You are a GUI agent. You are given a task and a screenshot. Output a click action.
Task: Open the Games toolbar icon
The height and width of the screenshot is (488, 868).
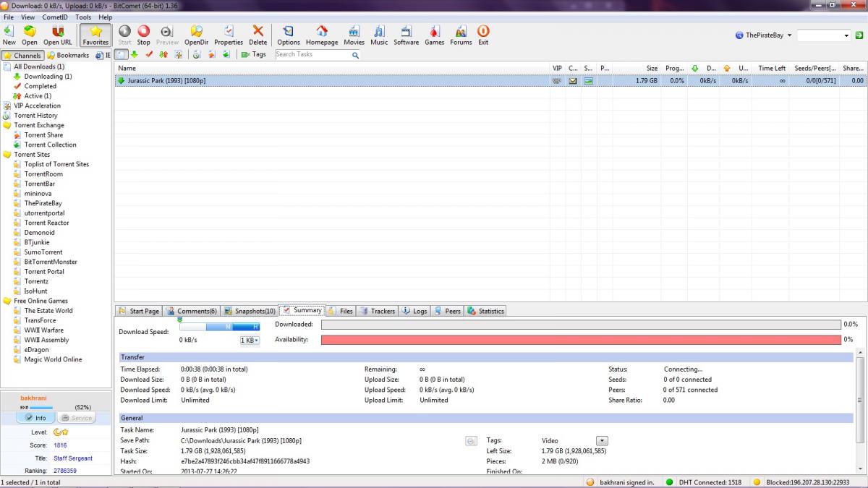click(434, 35)
